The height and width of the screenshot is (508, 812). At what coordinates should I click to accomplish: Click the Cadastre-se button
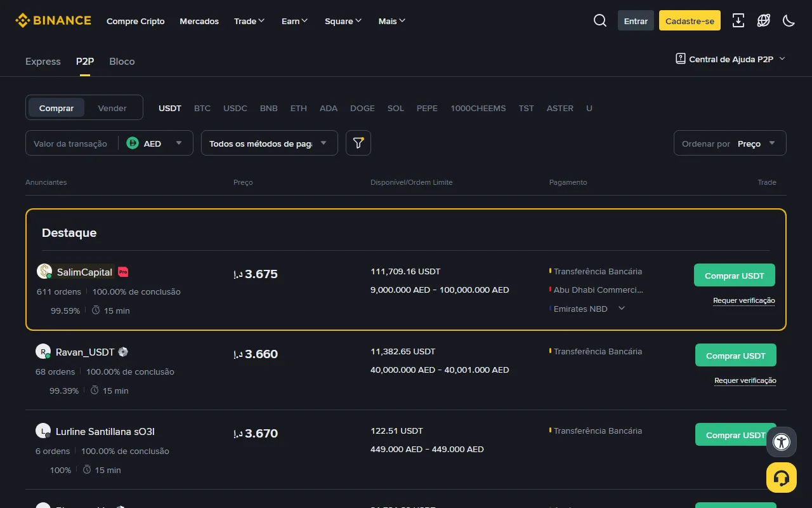tap(690, 21)
